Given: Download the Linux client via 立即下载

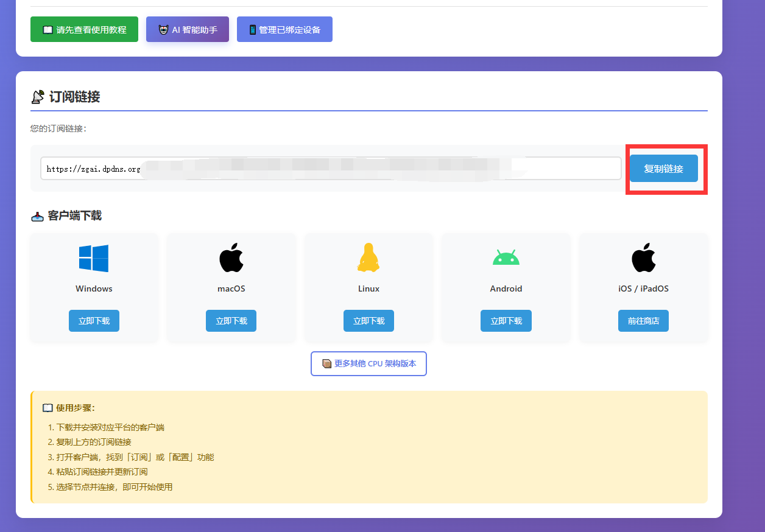Looking at the screenshot, I should 368,321.
